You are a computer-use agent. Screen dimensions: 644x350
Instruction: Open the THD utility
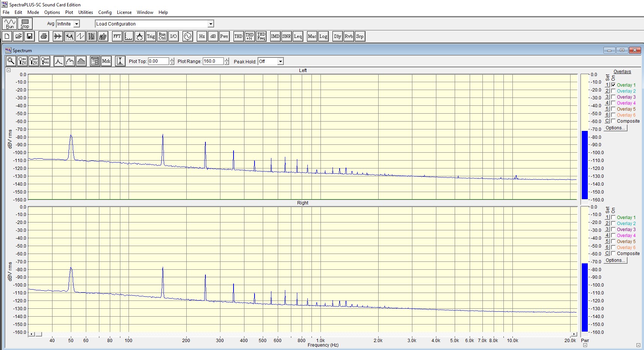pos(238,36)
